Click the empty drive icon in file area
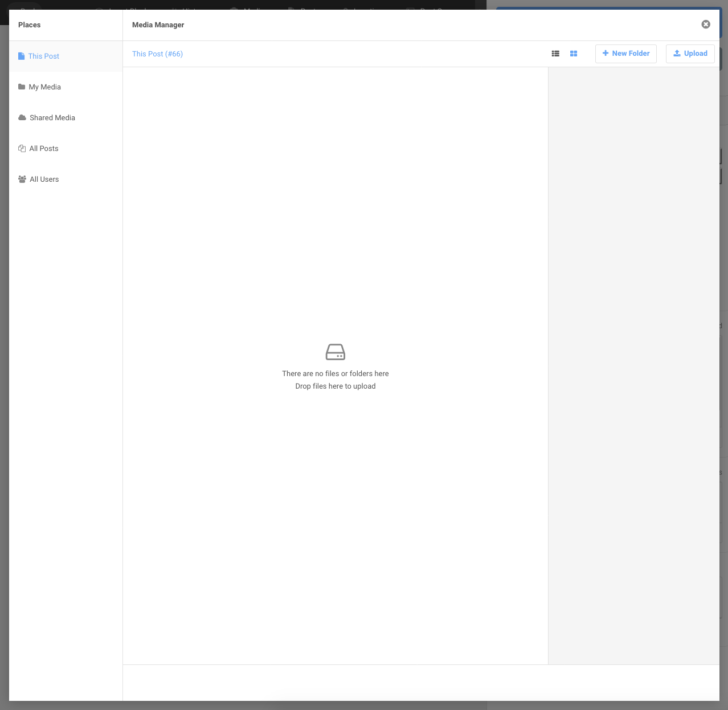This screenshot has height=710, width=728. click(336, 352)
